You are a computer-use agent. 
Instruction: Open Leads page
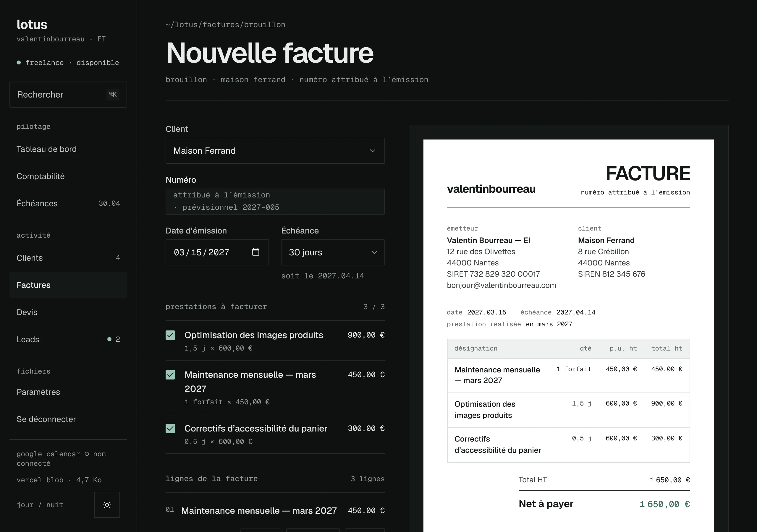tap(68, 340)
